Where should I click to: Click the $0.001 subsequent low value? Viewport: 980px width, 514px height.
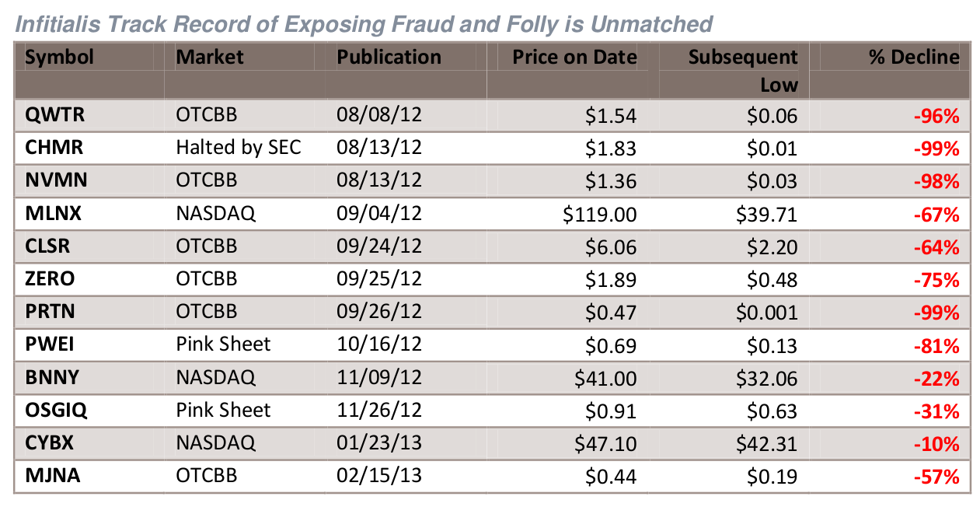[768, 313]
